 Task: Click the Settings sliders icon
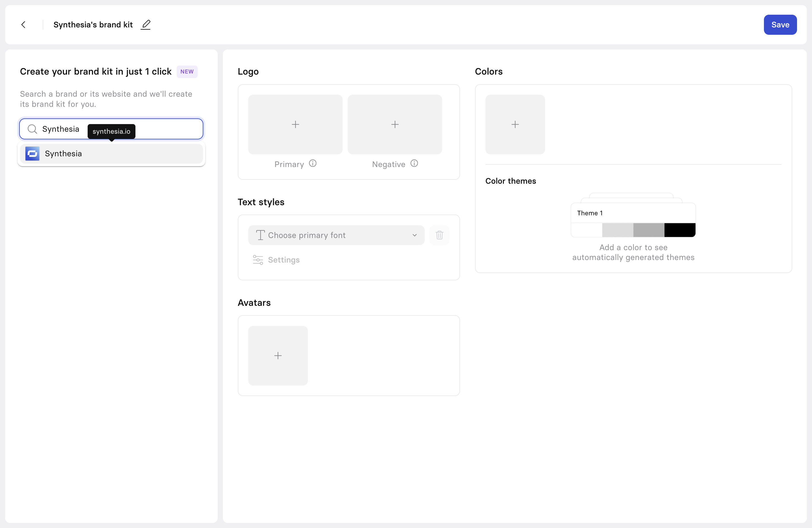pyautogui.click(x=258, y=260)
